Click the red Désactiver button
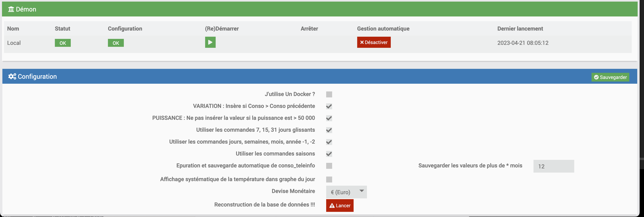Screen dimensions: 644x217 tap(374, 42)
